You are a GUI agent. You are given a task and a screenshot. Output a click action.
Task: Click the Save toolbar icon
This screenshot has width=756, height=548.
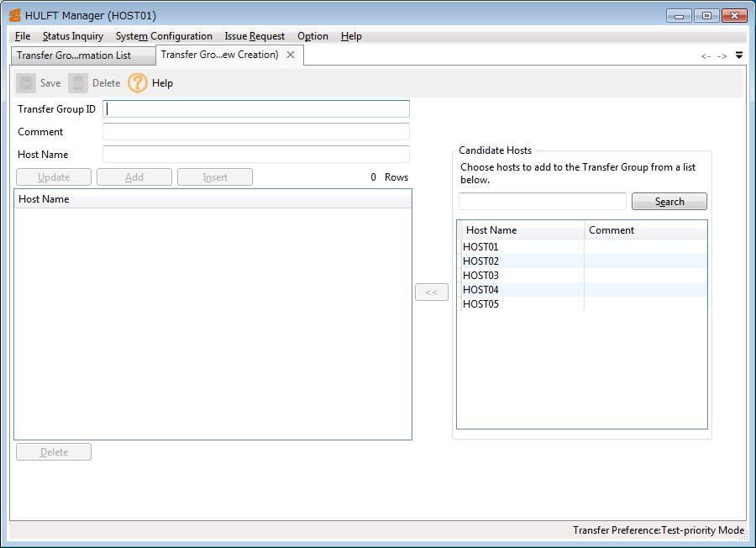click(x=26, y=83)
